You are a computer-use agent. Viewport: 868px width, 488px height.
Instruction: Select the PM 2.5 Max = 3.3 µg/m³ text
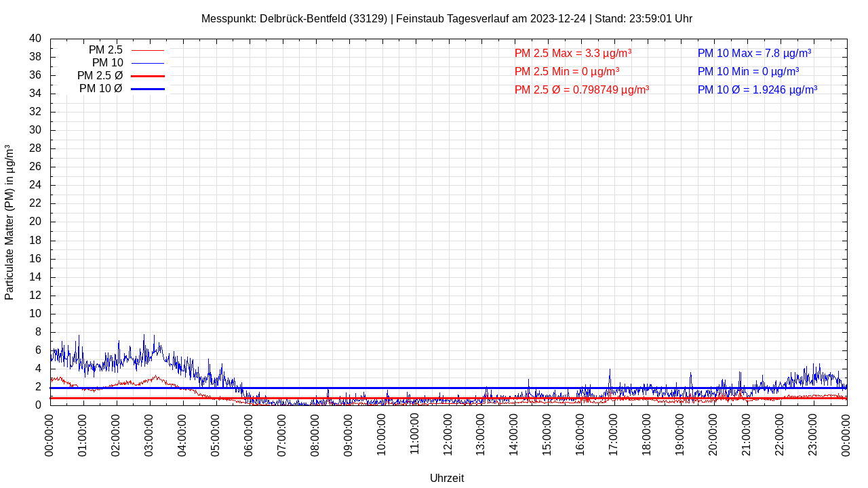coord(572,53)
